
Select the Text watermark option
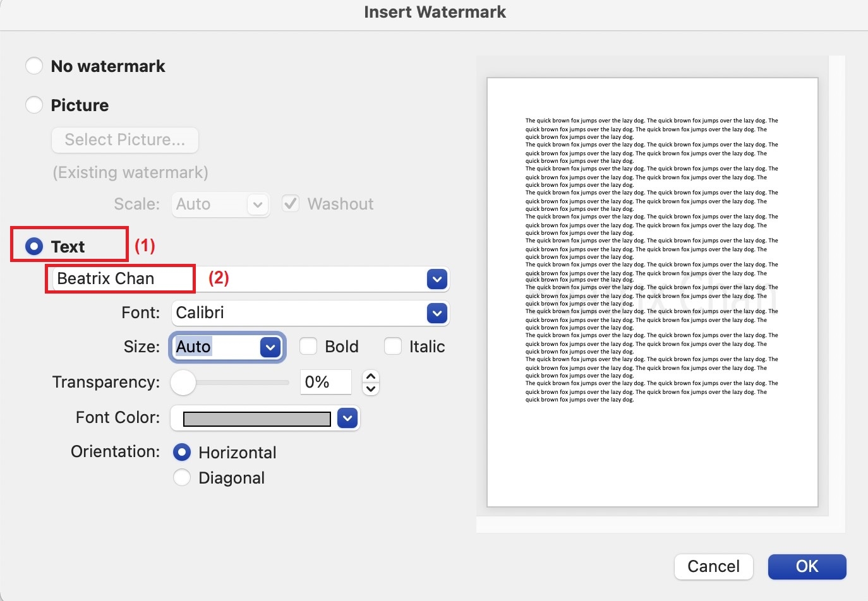pyautogui.click(x=33, y=246)
